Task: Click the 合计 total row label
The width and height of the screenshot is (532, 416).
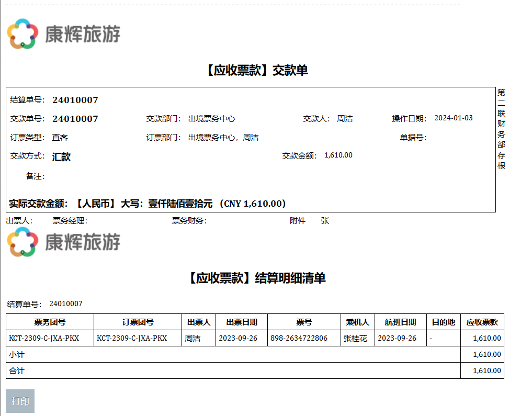Action: point(17,371)
